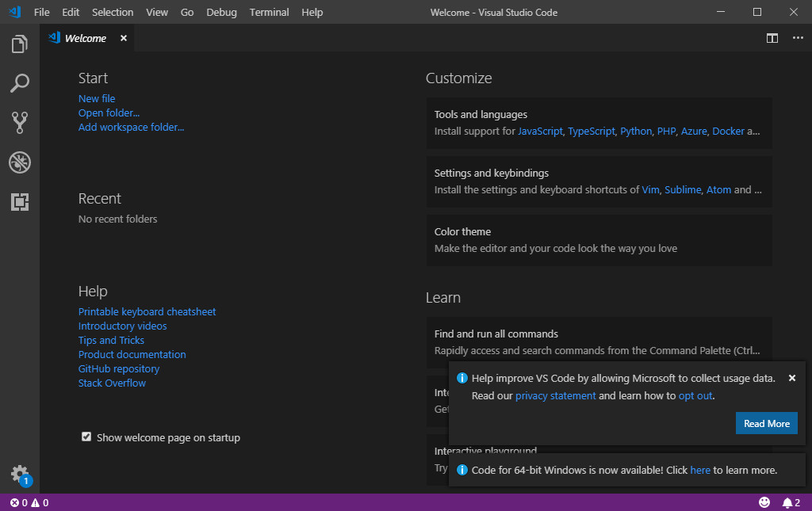The height and width of the screenshot is (511, 812).
Task: Open the Manage gear icon
Action: point(21,475)
